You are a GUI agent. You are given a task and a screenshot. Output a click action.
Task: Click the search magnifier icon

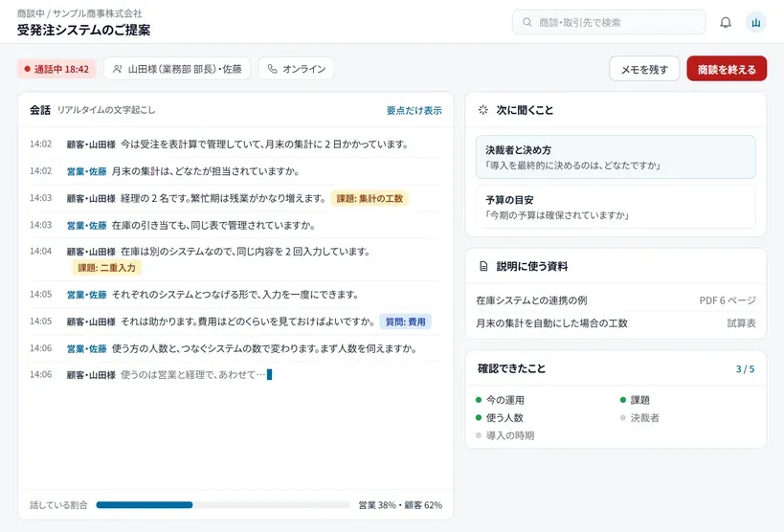(x=527, y=23)
